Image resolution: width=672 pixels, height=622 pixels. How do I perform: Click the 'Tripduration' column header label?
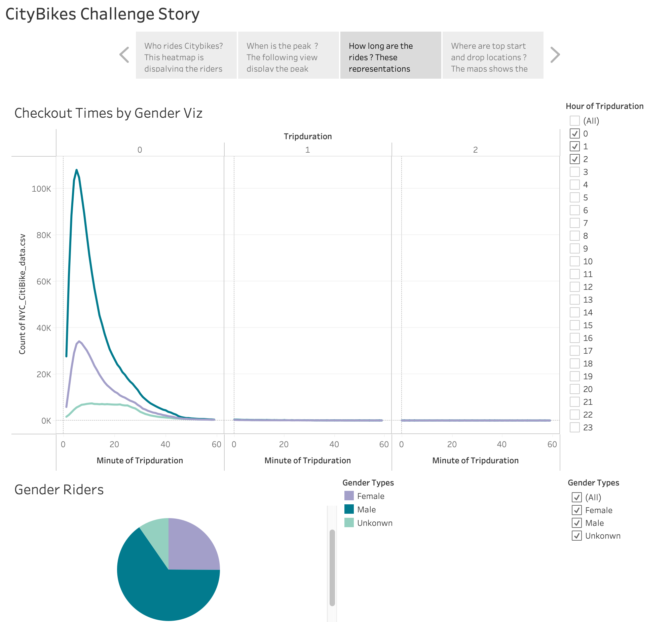(308, 136)
